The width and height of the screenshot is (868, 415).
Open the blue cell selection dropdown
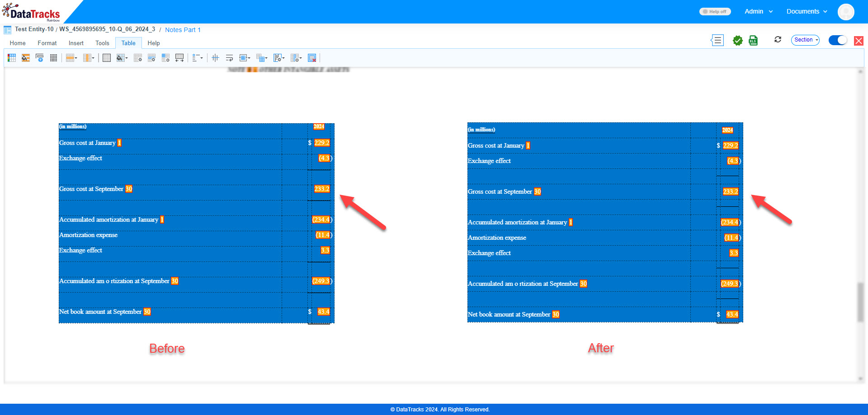pyautogui.click(x=245, y=58)
